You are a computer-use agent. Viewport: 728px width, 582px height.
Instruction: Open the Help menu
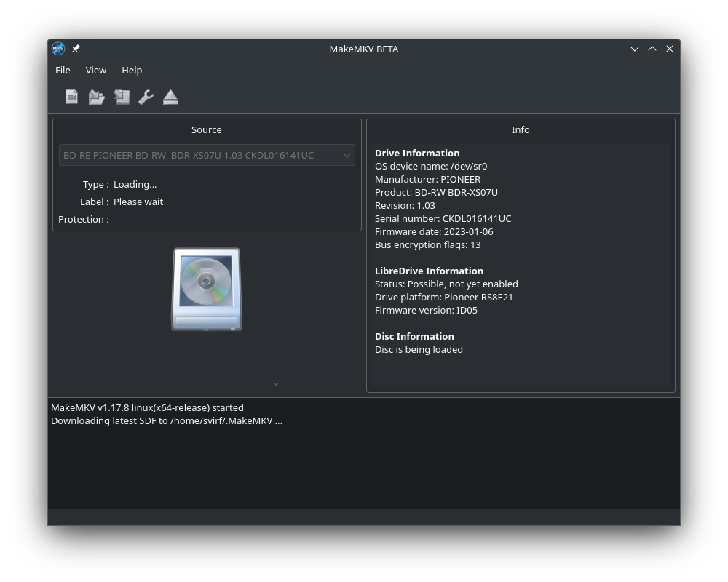pyautogui.click(x=132, y=70)
